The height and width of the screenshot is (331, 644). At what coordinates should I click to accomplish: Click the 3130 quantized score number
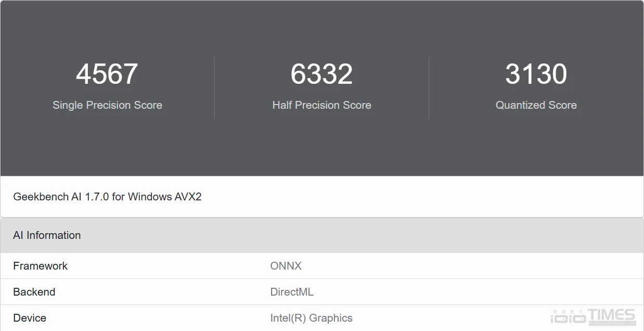click(536, 74)
